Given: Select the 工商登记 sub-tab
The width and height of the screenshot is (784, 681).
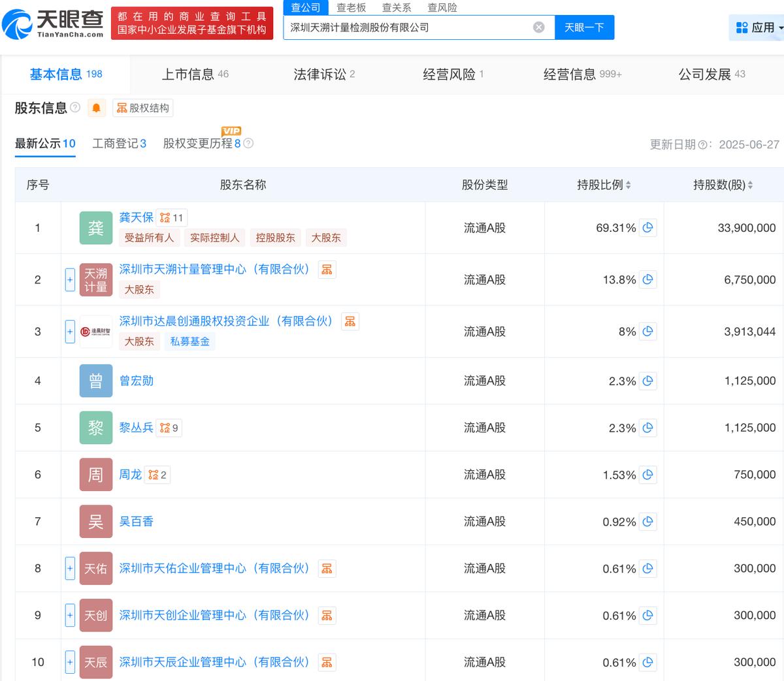Looking at the screenshot, I should pyautogui.click(x=119, y=144).
